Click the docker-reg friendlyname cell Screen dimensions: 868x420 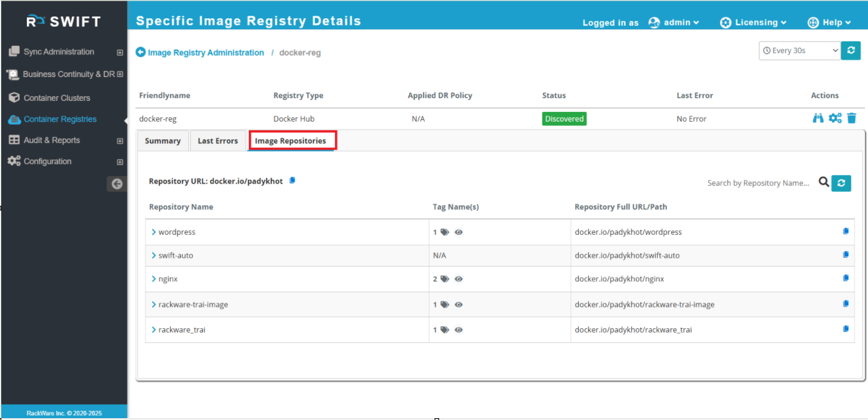(x=158, y=119)
